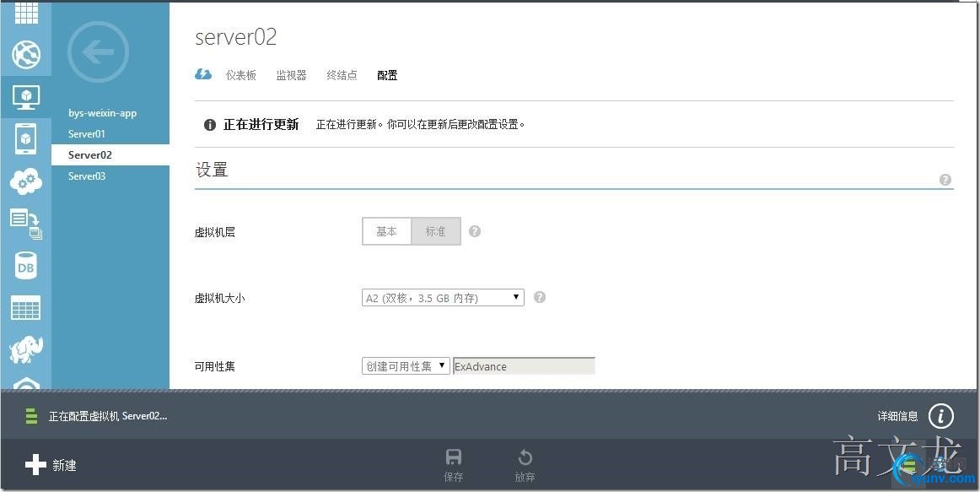Image resolution: width=980 pixels, height=492 pixels.
Task: Click the ExAdvance availability set name field
Action: click(524, 366)
